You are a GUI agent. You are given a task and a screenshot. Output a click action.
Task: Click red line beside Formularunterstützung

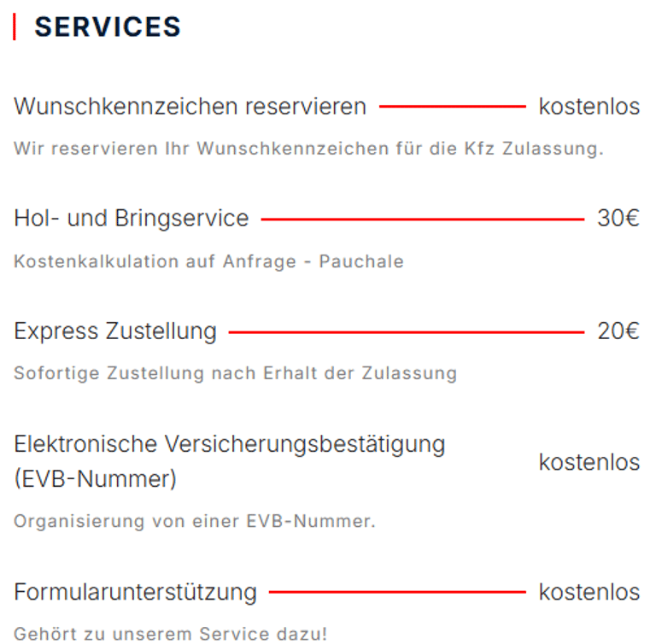click(397, 591)
